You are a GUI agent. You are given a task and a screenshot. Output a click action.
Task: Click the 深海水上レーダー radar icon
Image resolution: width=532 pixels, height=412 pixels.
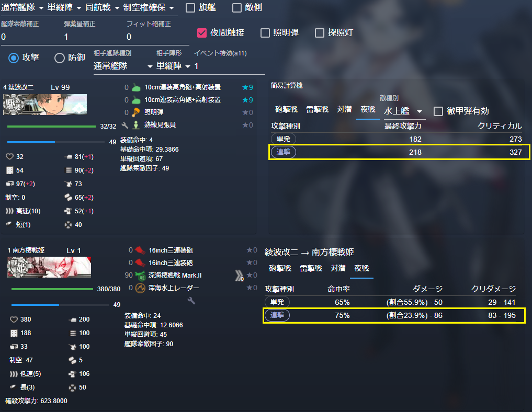140,288
